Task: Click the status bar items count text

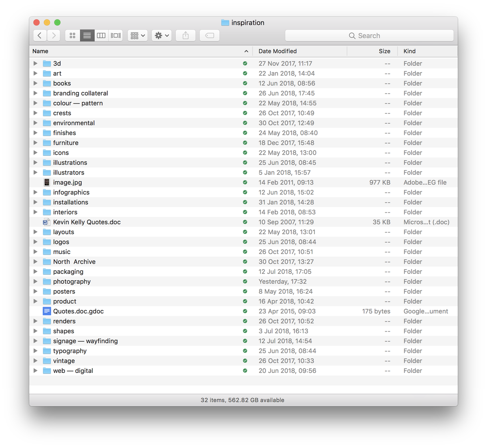Action: (242, 400)
